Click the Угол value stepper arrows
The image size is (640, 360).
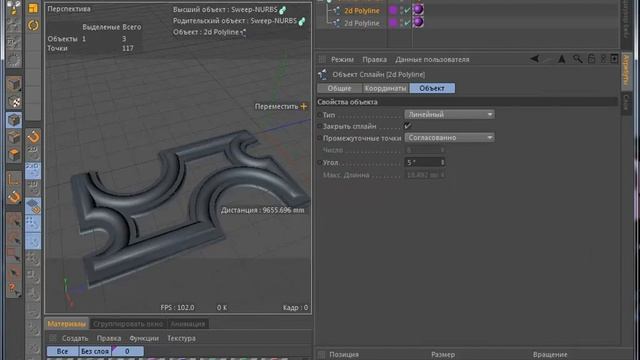coord(442,162)
